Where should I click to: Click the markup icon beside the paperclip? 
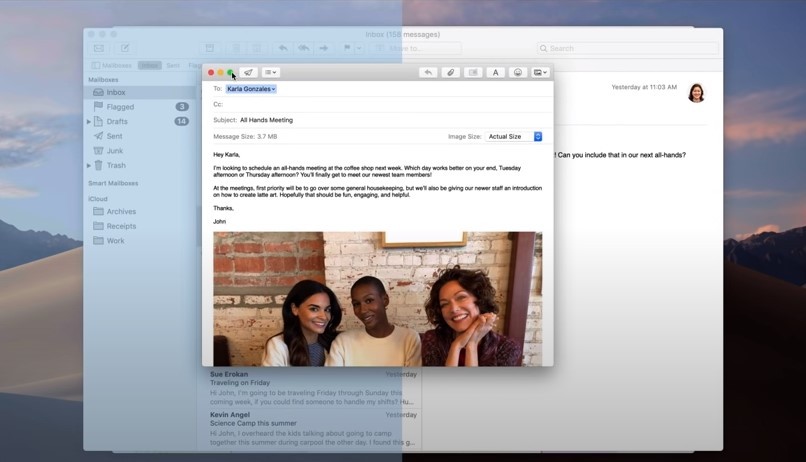pyautogui.click(x=473, y=72)
